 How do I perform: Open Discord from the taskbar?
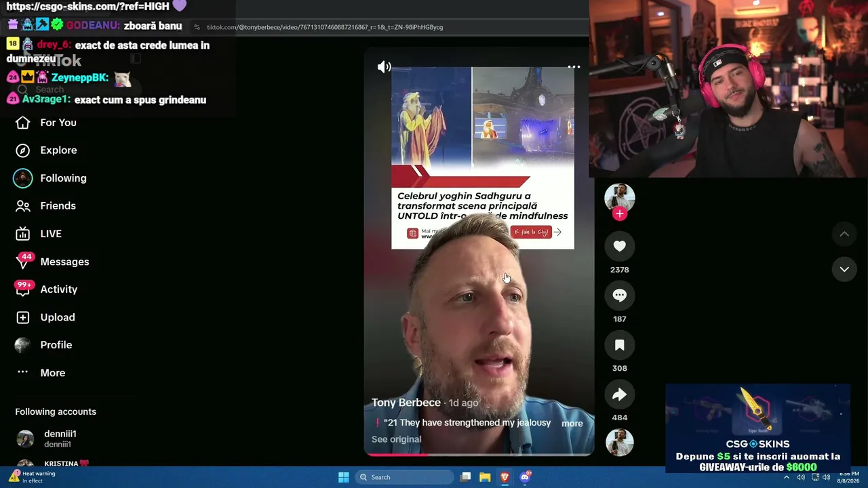coord(525,477)
